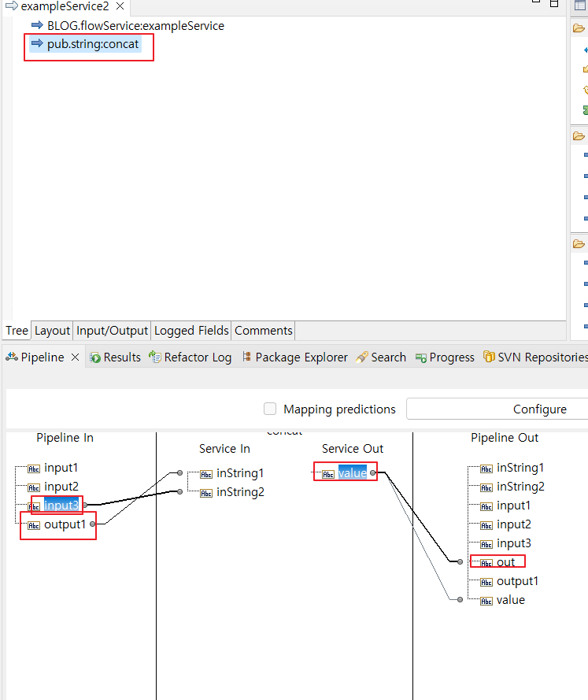
Task: Select input3 in Pipeline Out
Action: (514, 543)
